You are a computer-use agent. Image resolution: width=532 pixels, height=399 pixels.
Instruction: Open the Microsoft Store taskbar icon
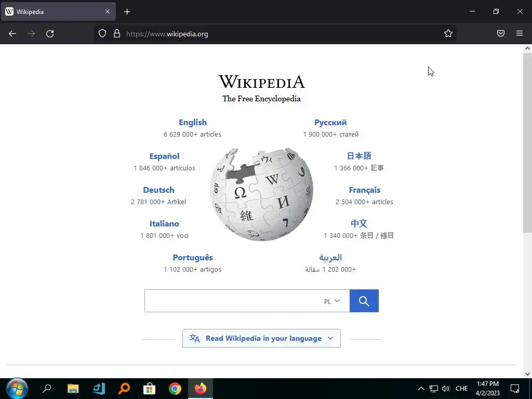(x=149, y=389)
